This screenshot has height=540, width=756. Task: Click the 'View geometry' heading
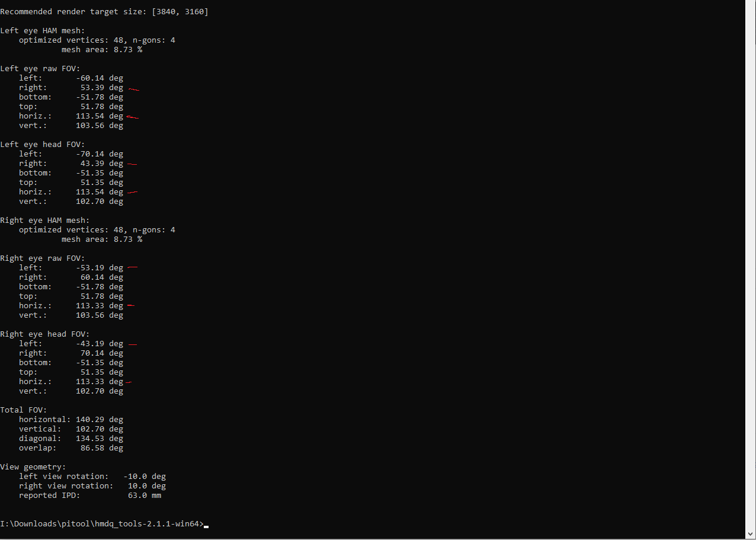click(33, 467)
